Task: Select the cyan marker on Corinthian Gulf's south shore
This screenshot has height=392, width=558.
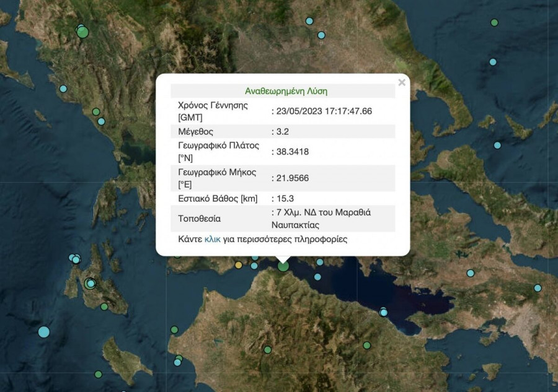Action: [x=384, y=313]
